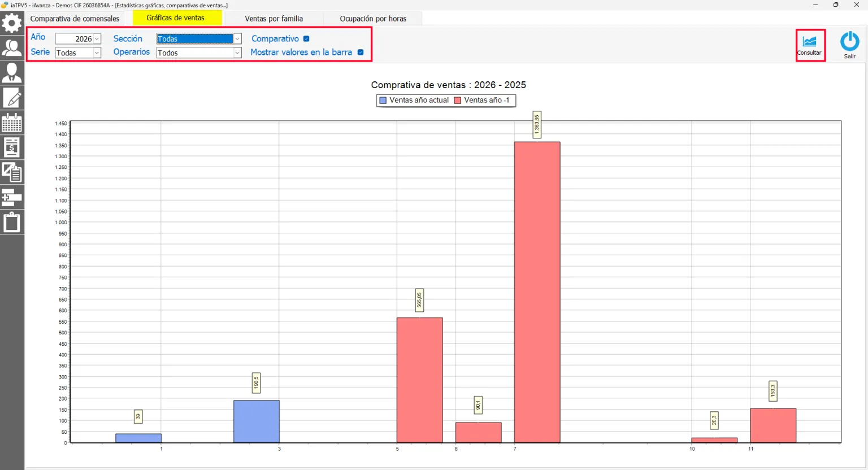
Task: Exit via the Salir power icon
Action: 850,45
